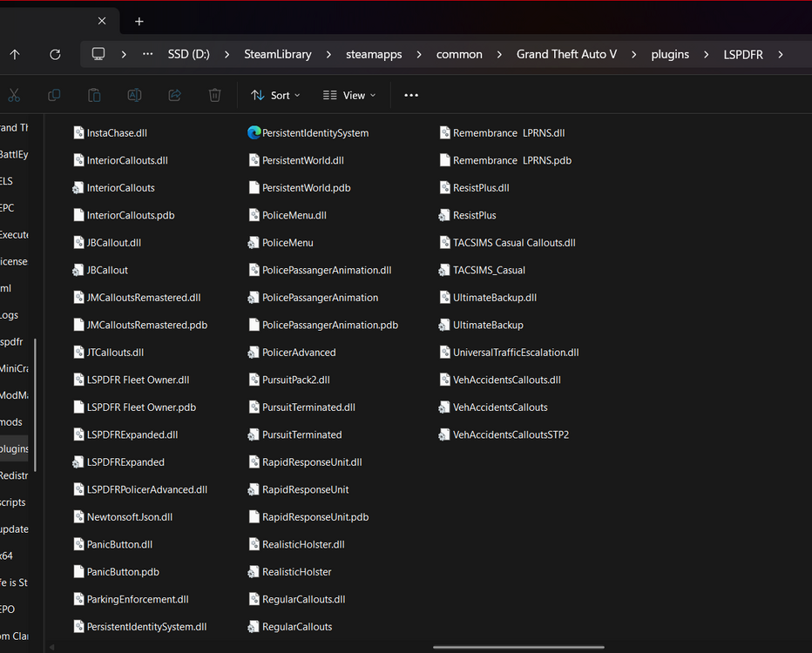The image size is (812, 653).
Task: Open the View dropdown menu
Action: coord(349,95)
